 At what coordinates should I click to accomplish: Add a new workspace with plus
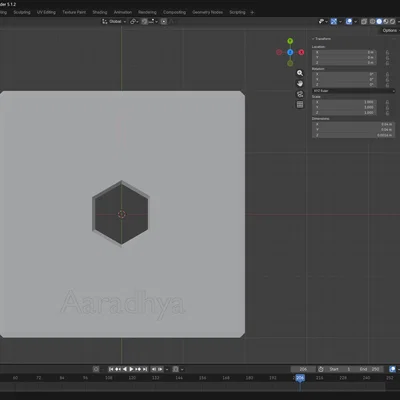click(x=252, y=12)
